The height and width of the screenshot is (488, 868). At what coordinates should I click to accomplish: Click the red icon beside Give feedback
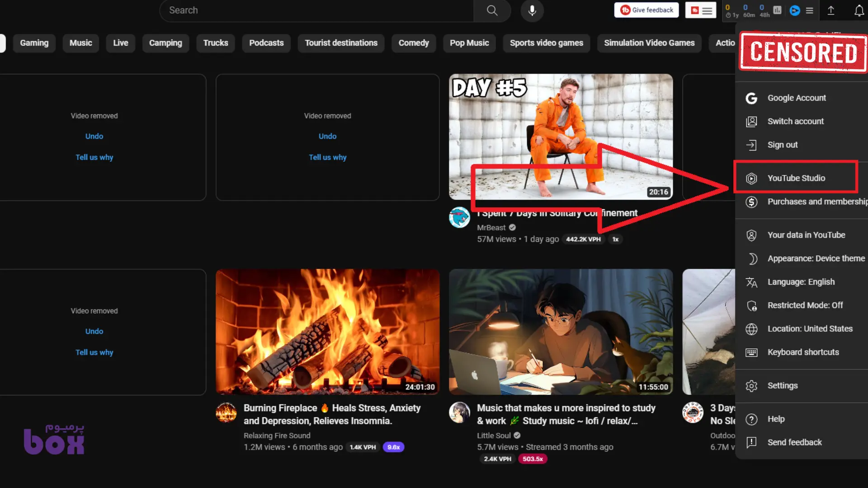pos(700,10)
